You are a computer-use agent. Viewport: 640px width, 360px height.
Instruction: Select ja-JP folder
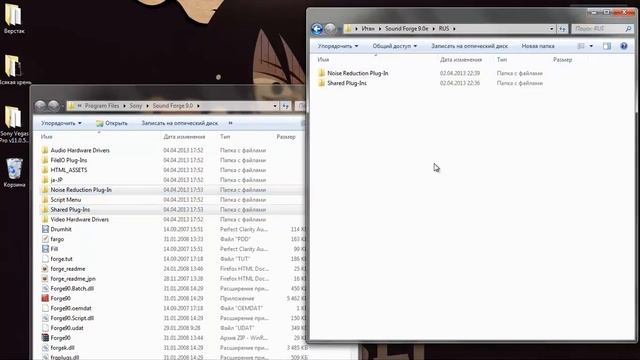[56, 180]
